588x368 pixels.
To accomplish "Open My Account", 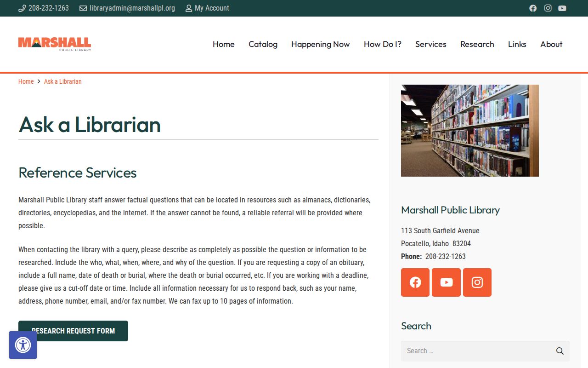I will (207, 8).
